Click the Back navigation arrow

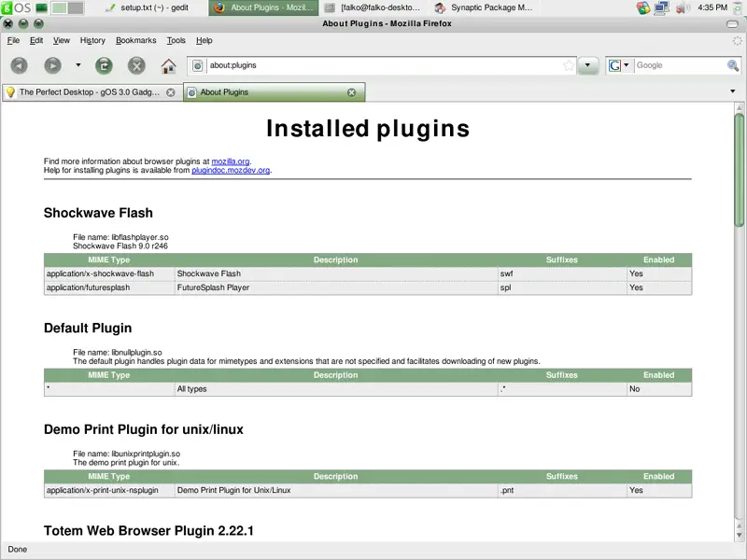19,65
